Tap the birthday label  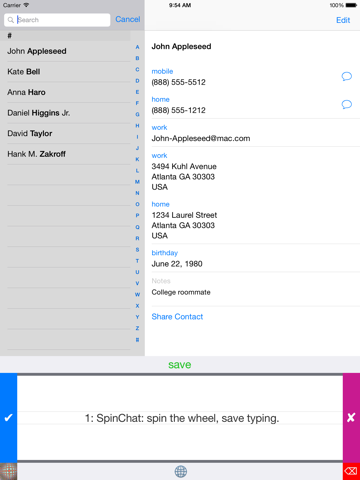[165, 253]
